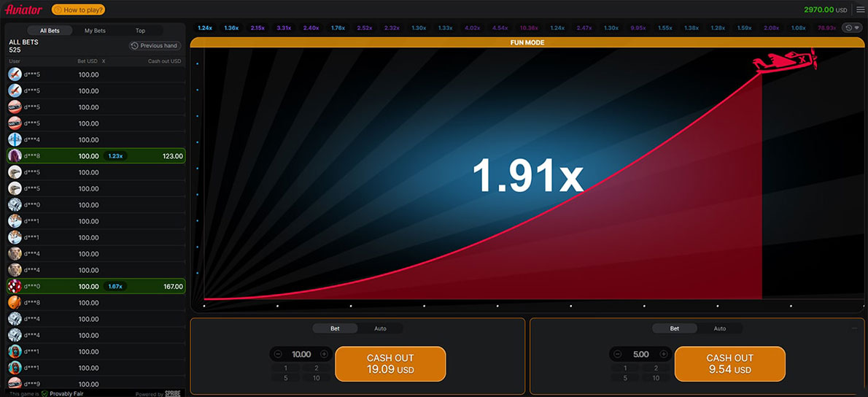Screen dimensions: 868x397
Task: Click the 5.00 bet amount field
Action: (640, 354)
